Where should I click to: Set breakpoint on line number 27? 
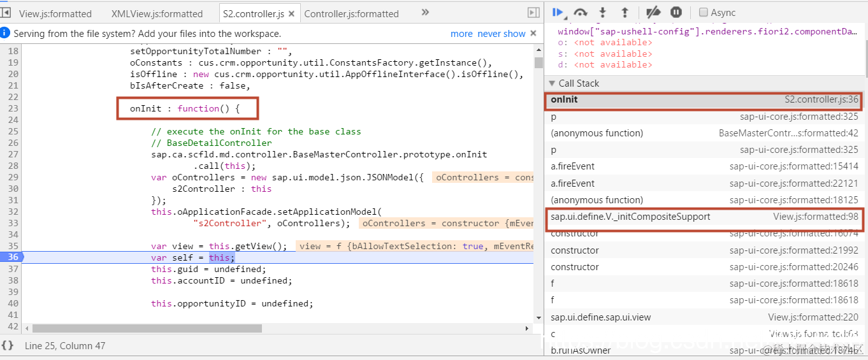(13, 154)
